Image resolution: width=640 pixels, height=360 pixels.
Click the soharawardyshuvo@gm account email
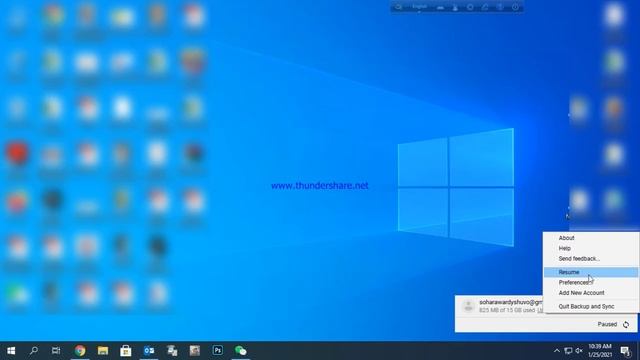[511, 302]
